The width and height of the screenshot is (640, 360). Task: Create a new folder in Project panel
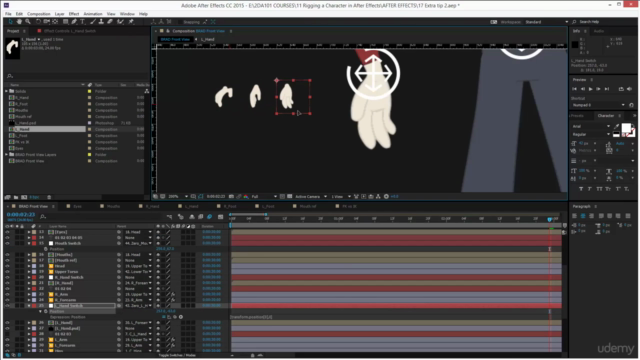pyautogui.click(x=16, y=197)
